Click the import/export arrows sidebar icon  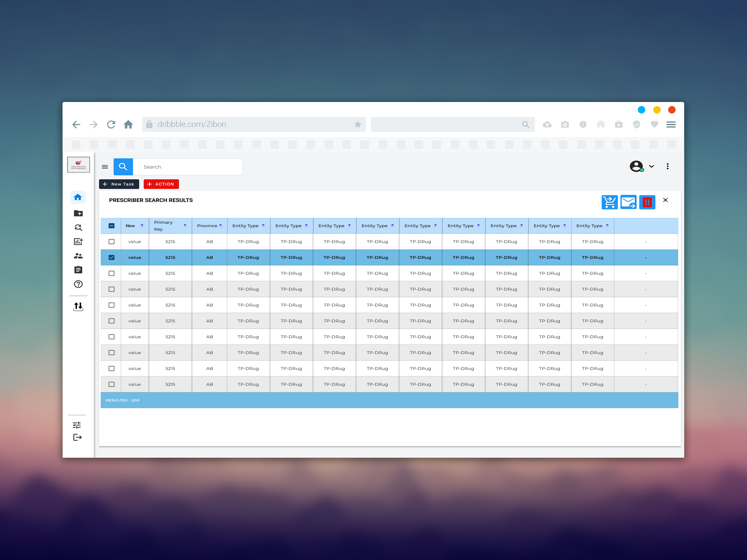point(78,306)
